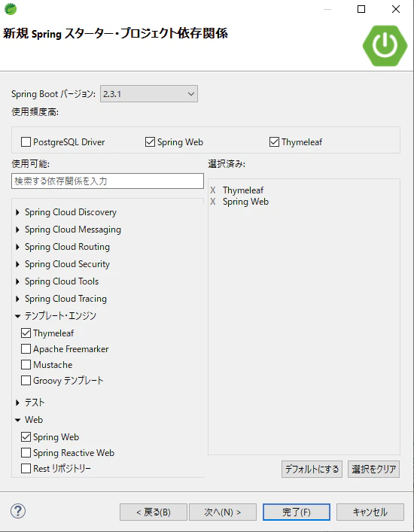This screenshot has width=414, height=532.
Task: Uncheck Spring Web in frequently used row
Action: (150, 141)
